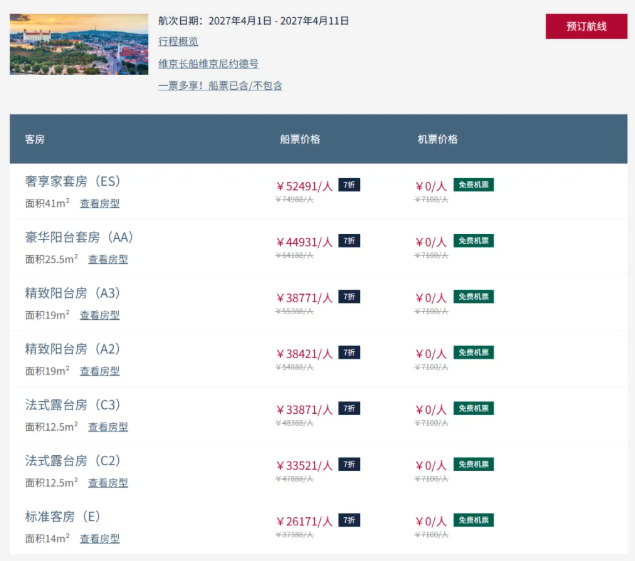Select the price ¥44931/人
Viewport: 635px width, 561px height.
pyautogui.click(x=304, y=242)
